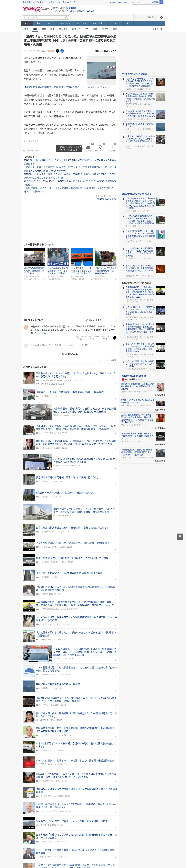The height and width of the screenshot is (868, 186).
Task: Select the 経済 category tab
Action: click(x=52, y=29)
